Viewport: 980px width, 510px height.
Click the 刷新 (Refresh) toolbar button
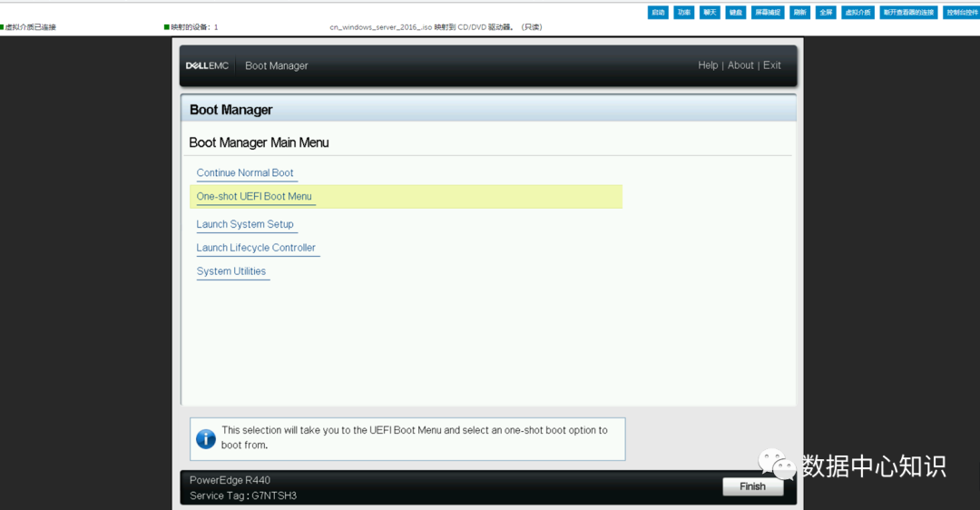click(800, 13)
